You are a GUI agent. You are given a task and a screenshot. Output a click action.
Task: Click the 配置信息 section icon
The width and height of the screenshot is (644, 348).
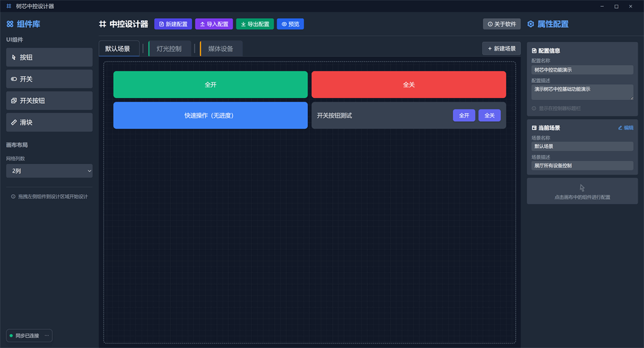[534, 50]
